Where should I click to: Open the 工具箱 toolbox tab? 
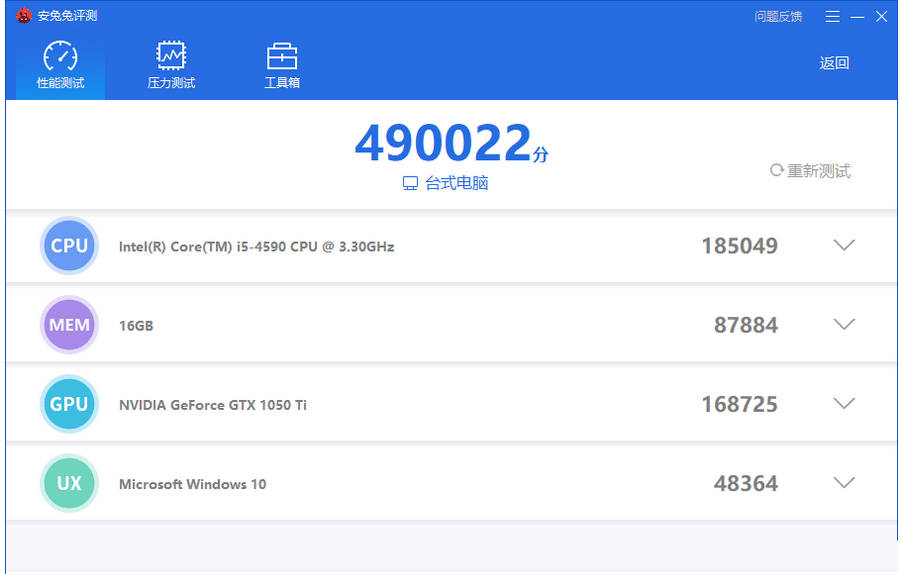coord(282,66)
